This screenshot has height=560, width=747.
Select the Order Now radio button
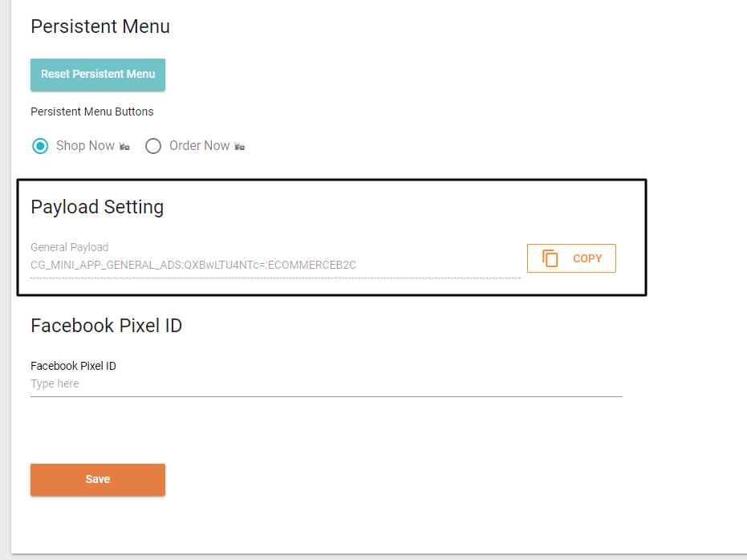(153, 146)
